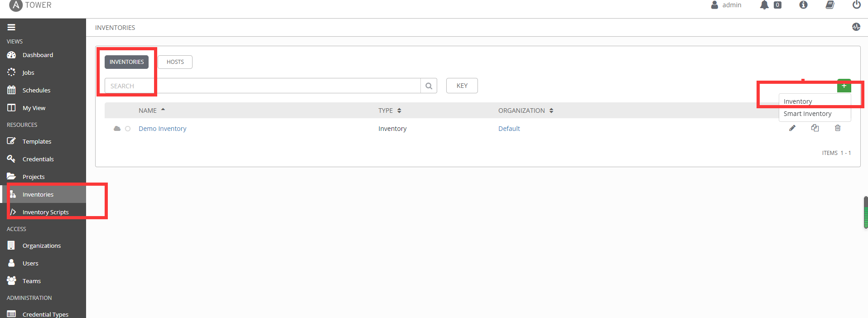Click the notification count badge
The image size is (868, 318).
click(x=777, y=5)
